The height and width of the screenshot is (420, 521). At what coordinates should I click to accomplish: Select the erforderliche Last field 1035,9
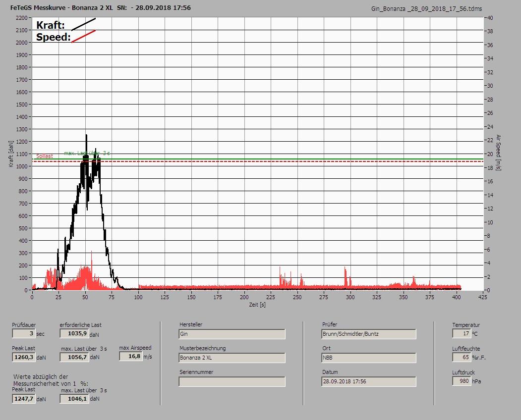point(74,333)
